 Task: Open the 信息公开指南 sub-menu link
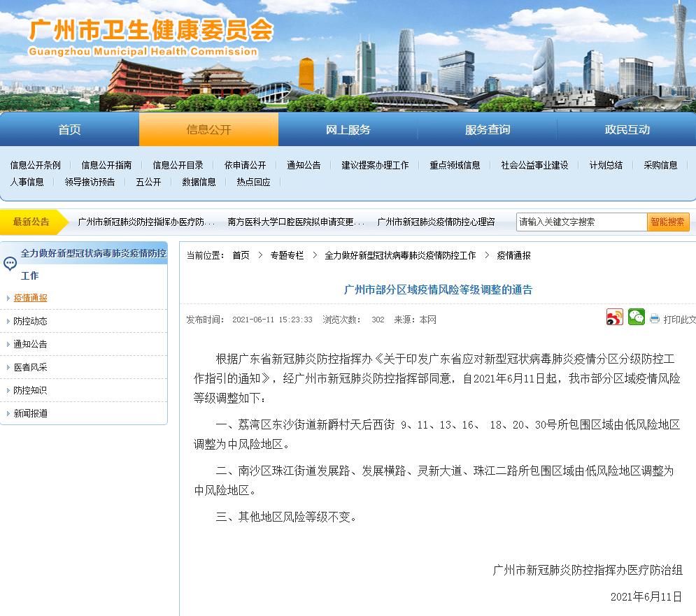106,165
